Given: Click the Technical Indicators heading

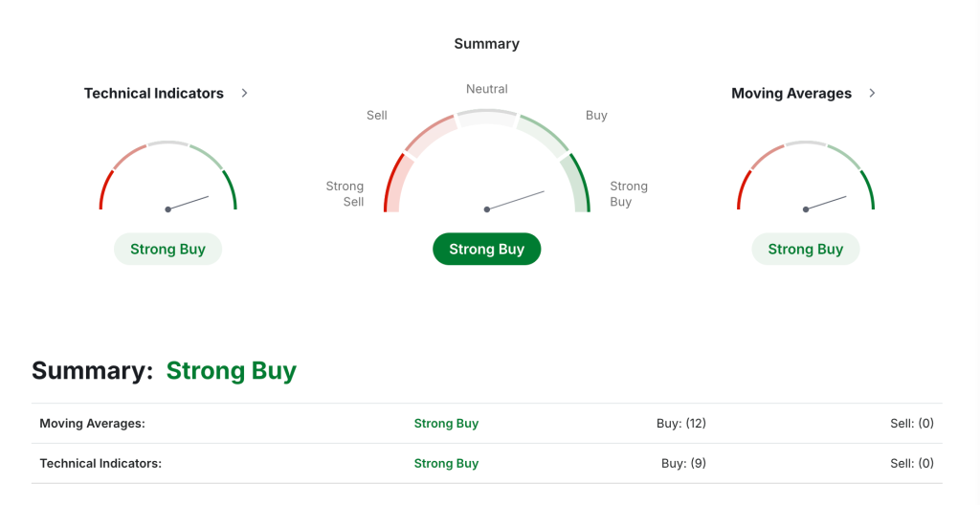Looking at the screenshot, I should 154,93.
